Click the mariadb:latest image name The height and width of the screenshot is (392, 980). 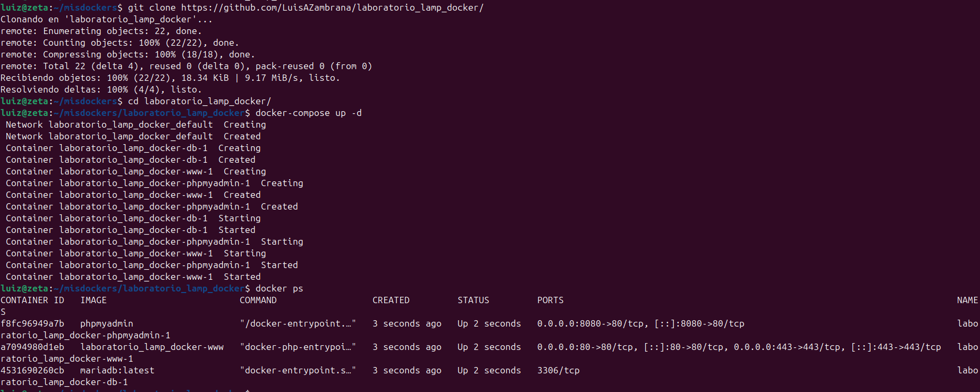tap(117, 370)
